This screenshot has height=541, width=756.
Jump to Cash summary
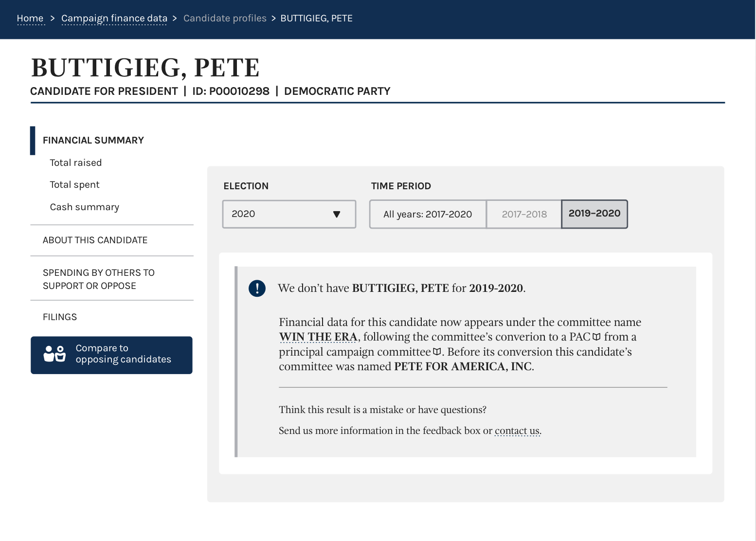85,207
